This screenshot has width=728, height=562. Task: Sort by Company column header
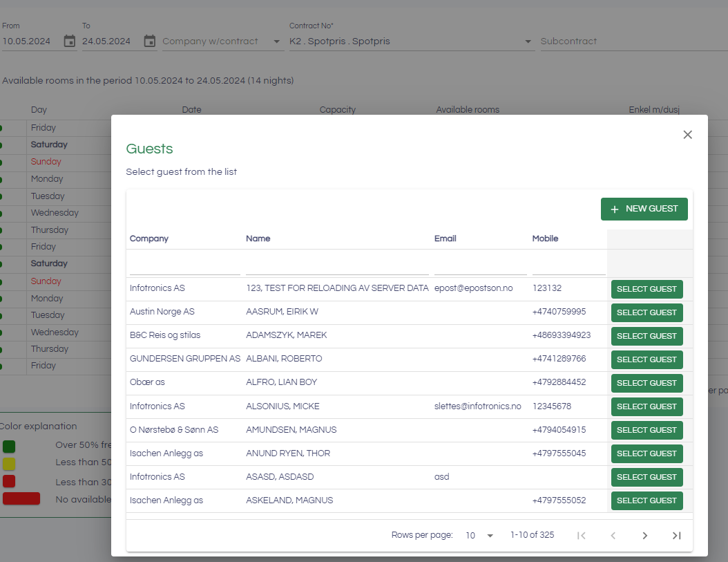click(149, 238)
